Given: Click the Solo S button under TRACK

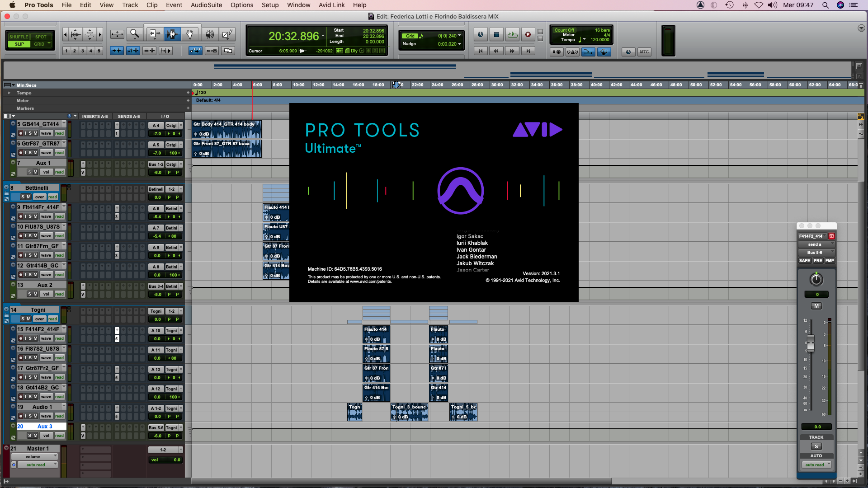Looking at the screenshot, I should tap(816, 446).
